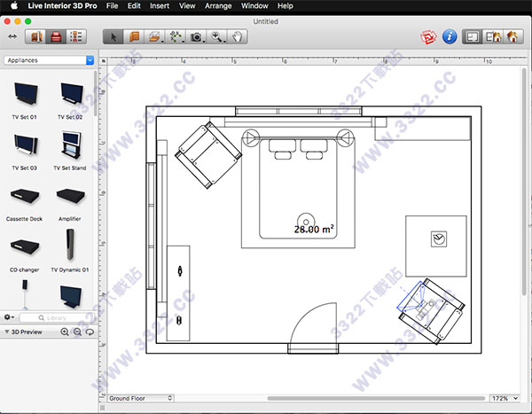Screen dimensions: 532x414
Task: Select the door at the bottom wall
Action: coord(313,327)
